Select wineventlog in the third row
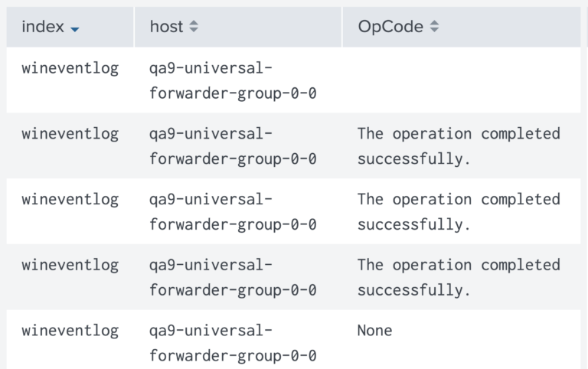Image resolution: width=588 pixels, height=369 pixels. 70,200
